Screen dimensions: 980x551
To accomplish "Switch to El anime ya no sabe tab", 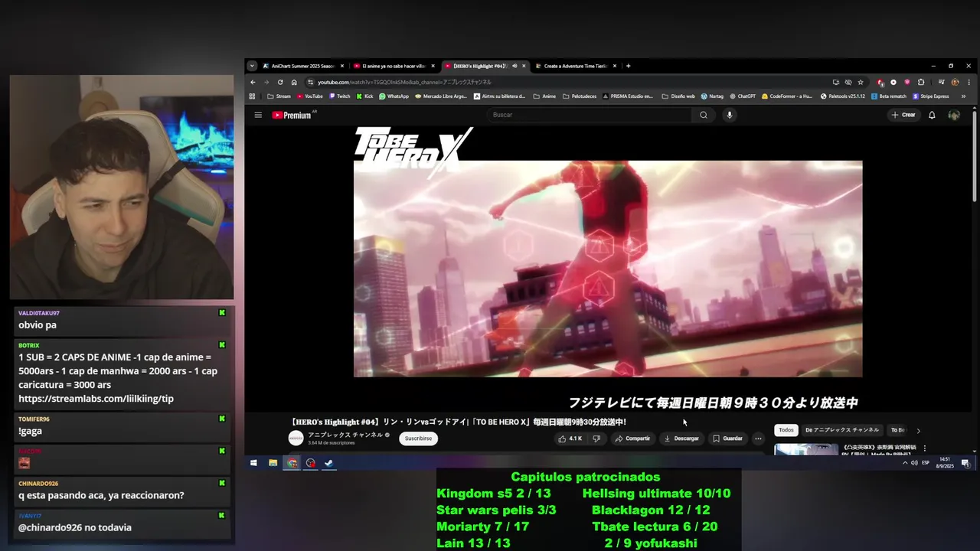I will [x=394, y=66].
